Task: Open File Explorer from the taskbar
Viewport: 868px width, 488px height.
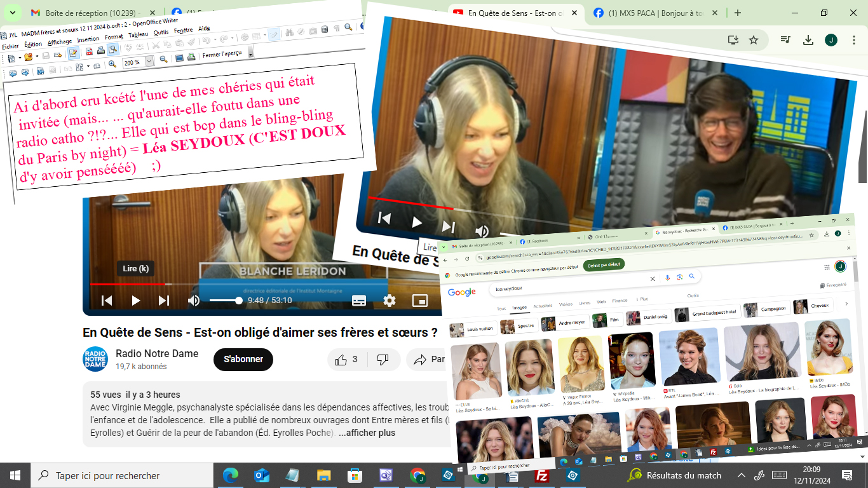Action: (324, 475)
